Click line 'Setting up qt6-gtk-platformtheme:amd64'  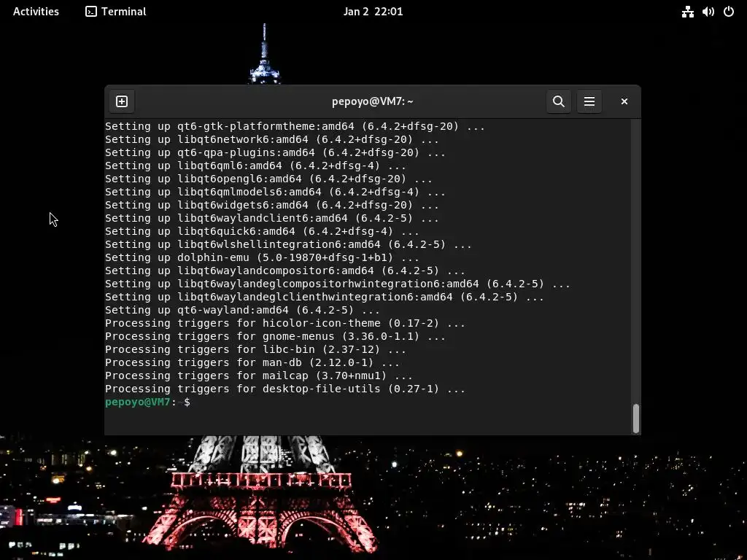point(295,127)
